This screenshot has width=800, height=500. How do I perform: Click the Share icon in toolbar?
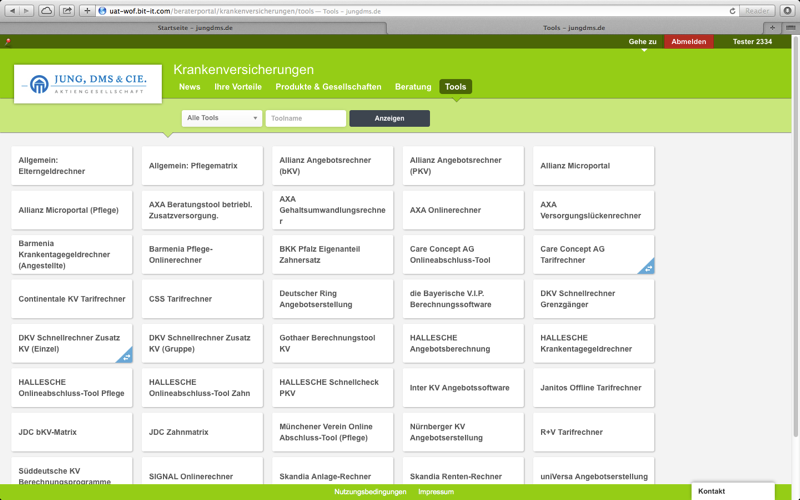click(x=67, y=11)
